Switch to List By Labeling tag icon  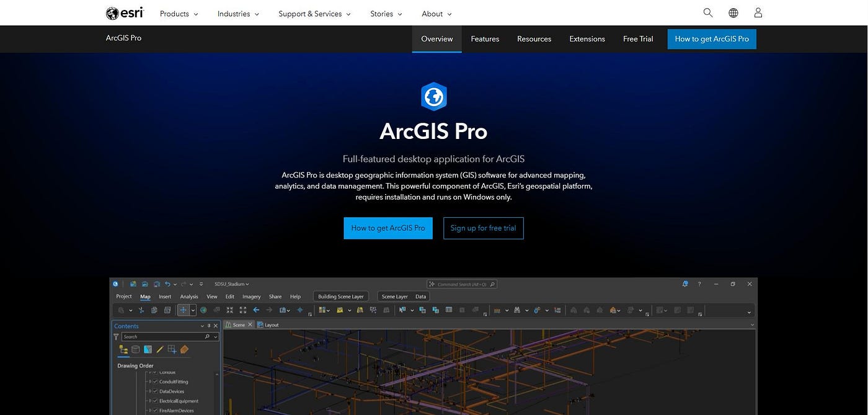click(x=184, y=349)
